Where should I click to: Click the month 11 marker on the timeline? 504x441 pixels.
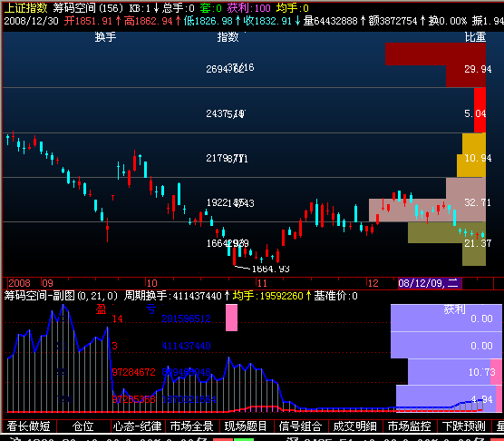click(x=262, y=283)
